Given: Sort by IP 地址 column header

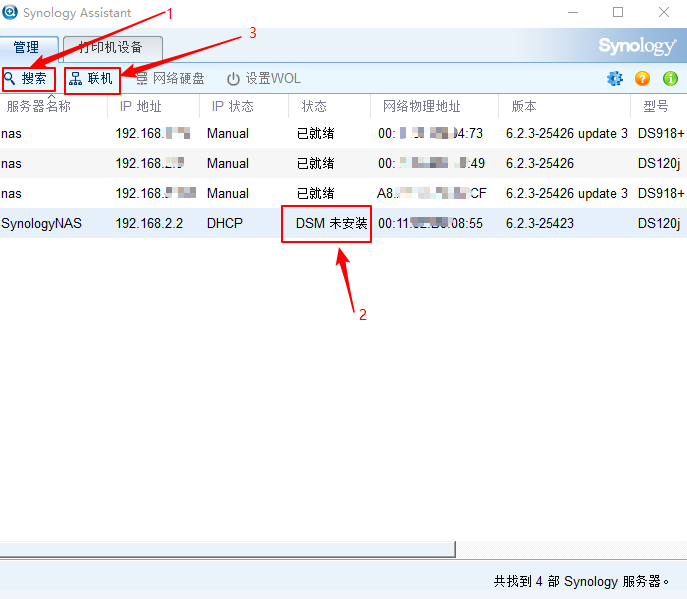Looking at the screenshot, I should click(x=153, y=106).
